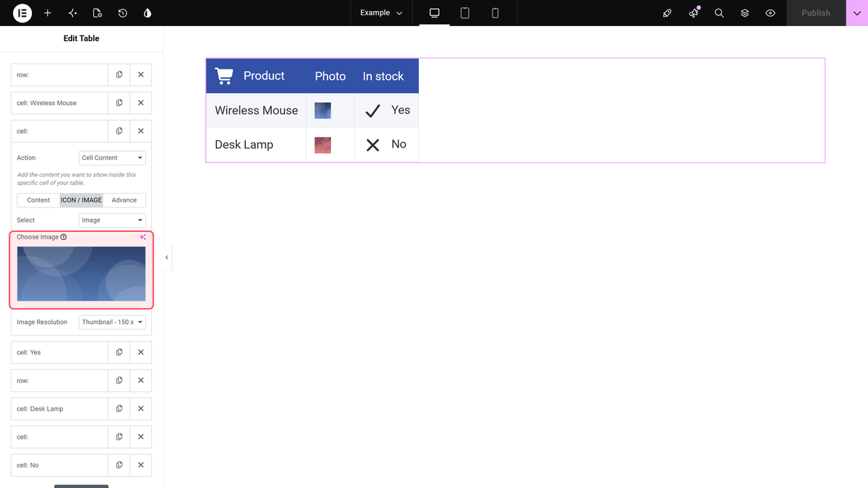This screenshot has height=488, width=868.
Task: Preview changes with the eye icon
Action: click(x=770, y=13)
